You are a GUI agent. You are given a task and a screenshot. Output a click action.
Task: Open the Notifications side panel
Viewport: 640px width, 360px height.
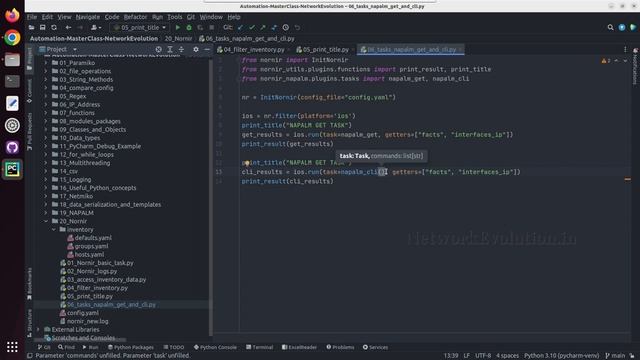pyautogui.click(x=635, y=67)
